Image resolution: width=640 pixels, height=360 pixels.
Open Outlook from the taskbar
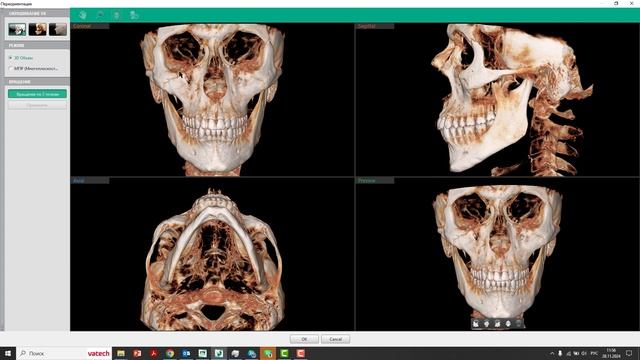pyautogui.click(x=186, y=353)
